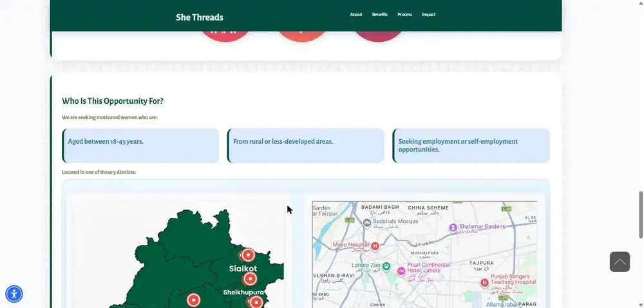Click the Lahore Zoo text label
Image resolution: width=644 pixels, height=308 pixels.
click(x=366, y=265)
